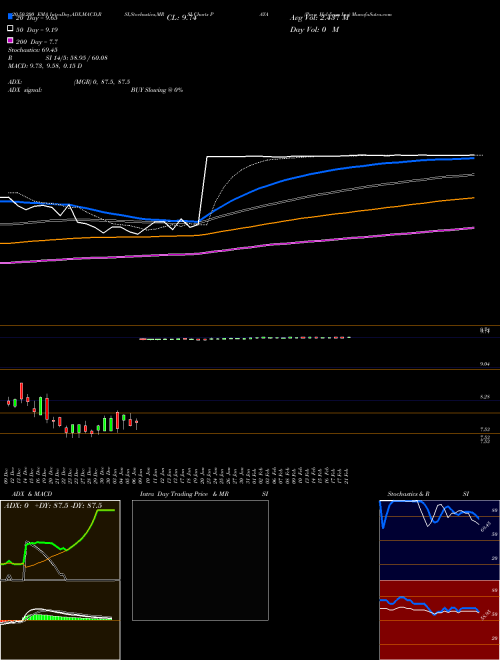Click the 'SI 14/3: 58.95 / 69.08' value
The image size is (500, 660).
76,58
